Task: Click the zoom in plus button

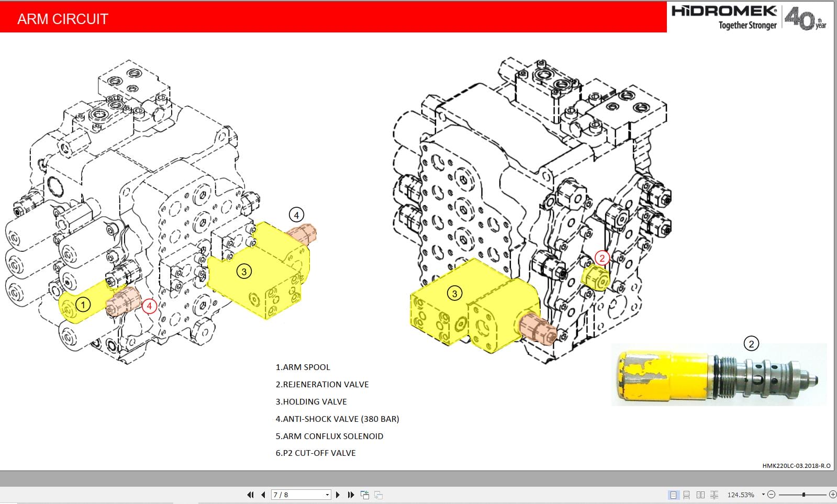Action: click(x=833, y=495)
